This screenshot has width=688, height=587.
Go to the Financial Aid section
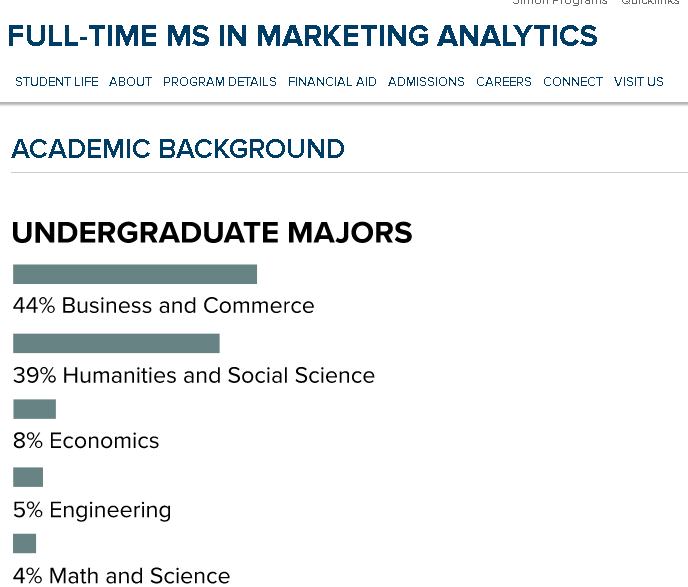(x=332, y=82)
